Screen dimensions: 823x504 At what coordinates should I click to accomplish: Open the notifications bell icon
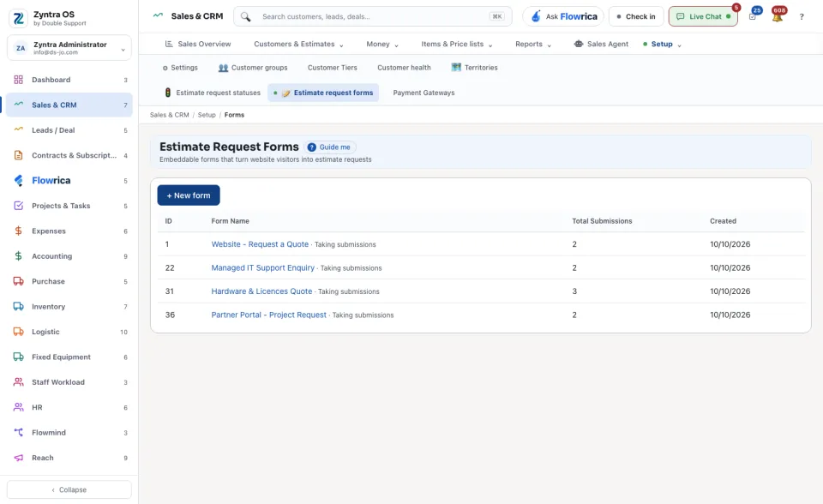pyautogui.click(x=778, y=17)
